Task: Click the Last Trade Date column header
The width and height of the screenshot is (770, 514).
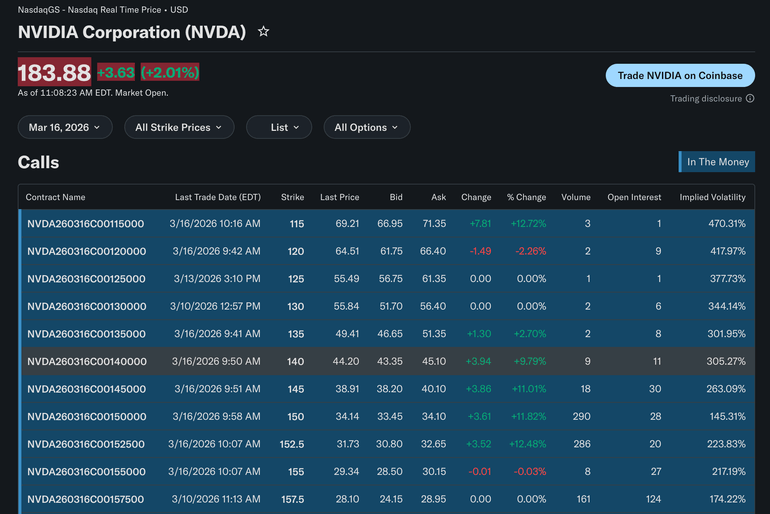Action: coord(217,197)
